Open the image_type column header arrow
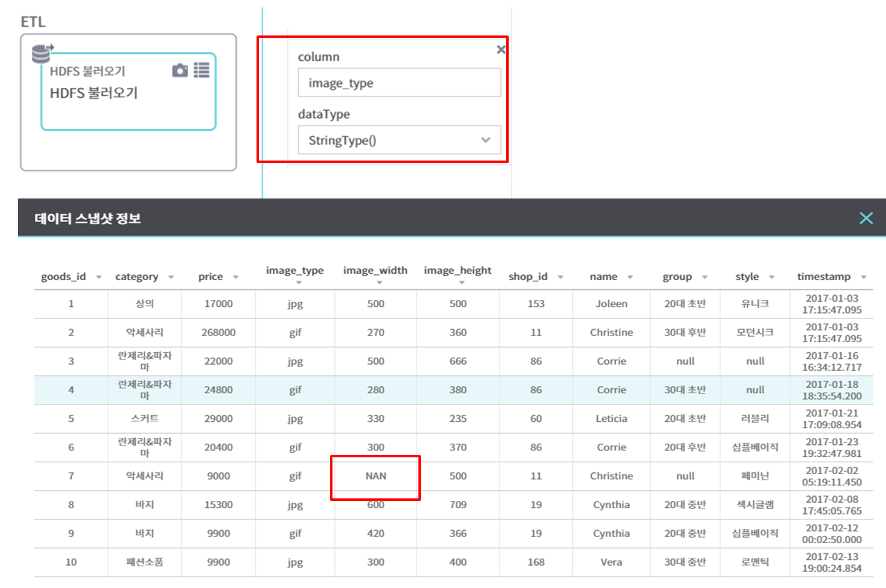Viewport: 886px width, 588px height. 299,283
